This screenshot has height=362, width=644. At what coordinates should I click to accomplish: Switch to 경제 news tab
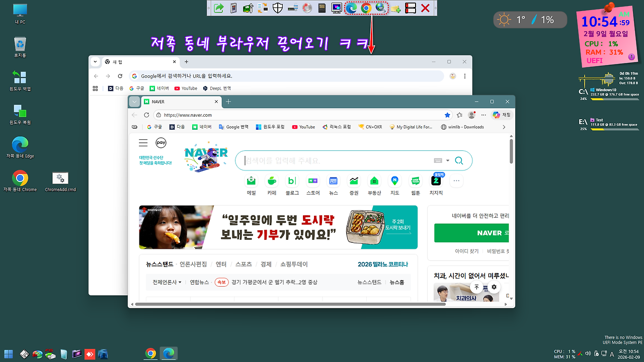(x=266, y=264)
